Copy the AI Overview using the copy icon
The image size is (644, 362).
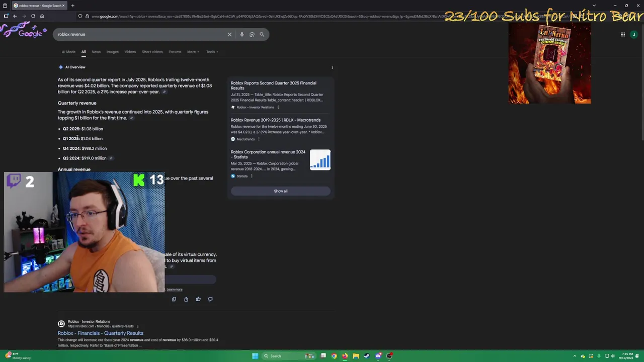[174, 299]
